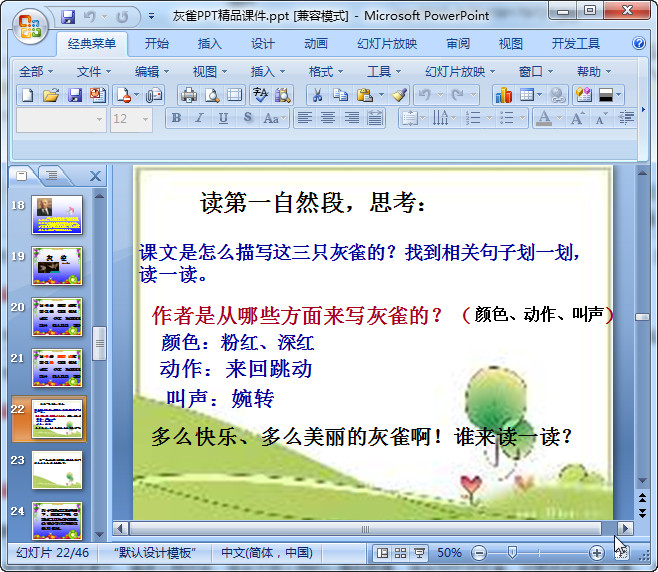658x572 pixels.
Task: Align text right icon
Action: click(x=352, y=118)
